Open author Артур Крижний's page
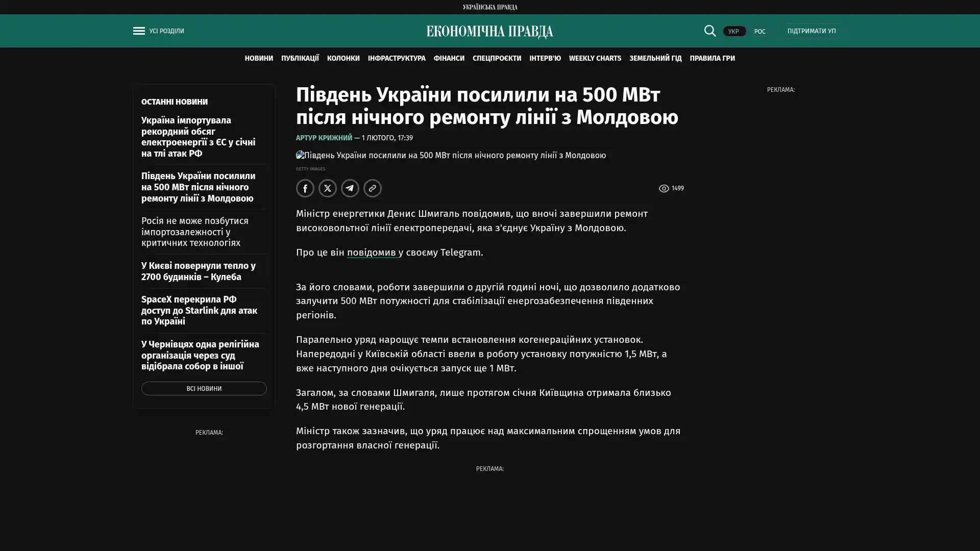 pos(324,138)
